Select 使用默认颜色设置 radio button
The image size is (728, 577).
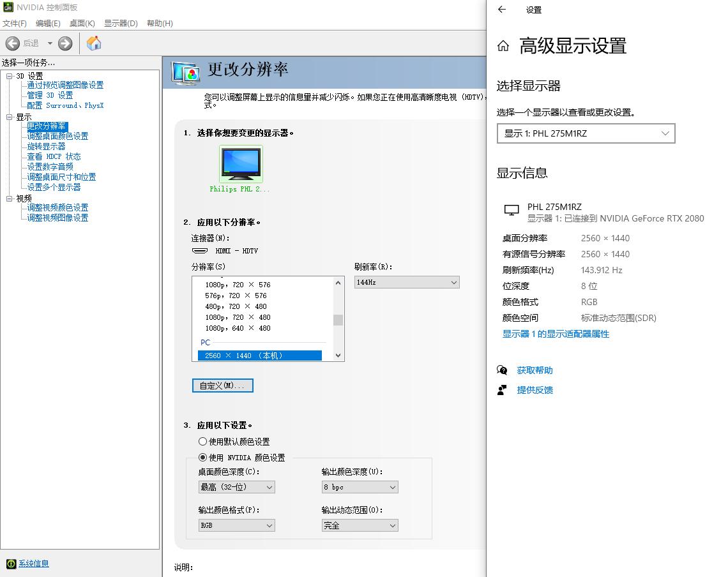[x=202, y=442]
